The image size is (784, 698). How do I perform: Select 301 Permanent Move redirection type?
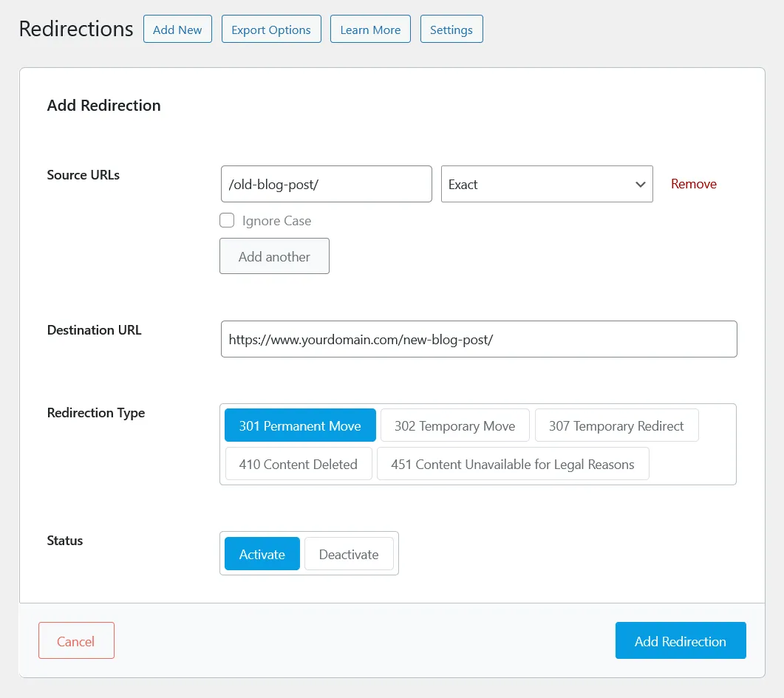point(300,425)
